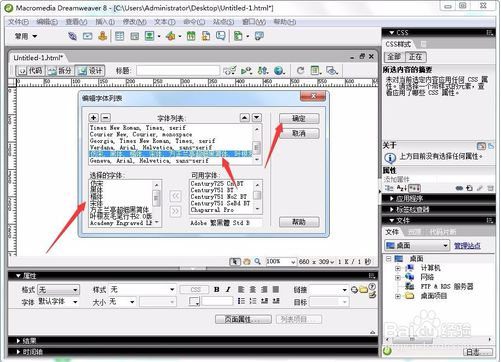Click the Server-Side Include icon

206,36
